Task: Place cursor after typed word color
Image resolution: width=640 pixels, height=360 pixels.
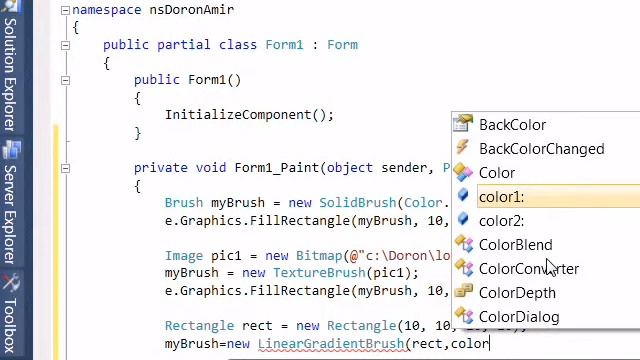Action: click(489, 344)
